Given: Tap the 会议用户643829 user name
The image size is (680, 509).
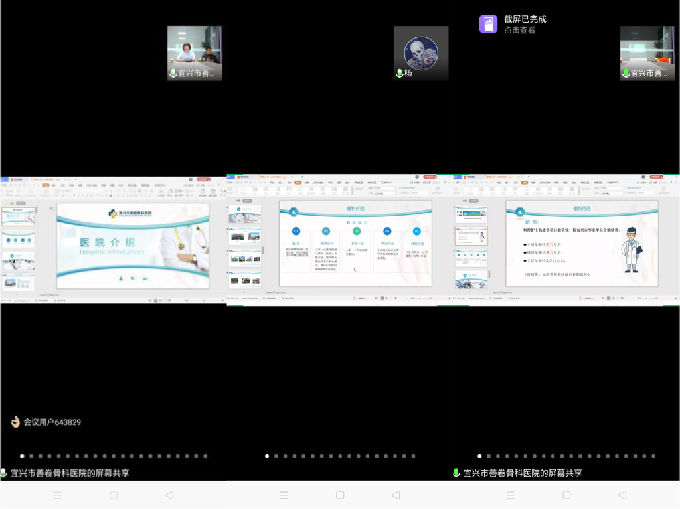Looking at the screenshot, I should [52, 422].
